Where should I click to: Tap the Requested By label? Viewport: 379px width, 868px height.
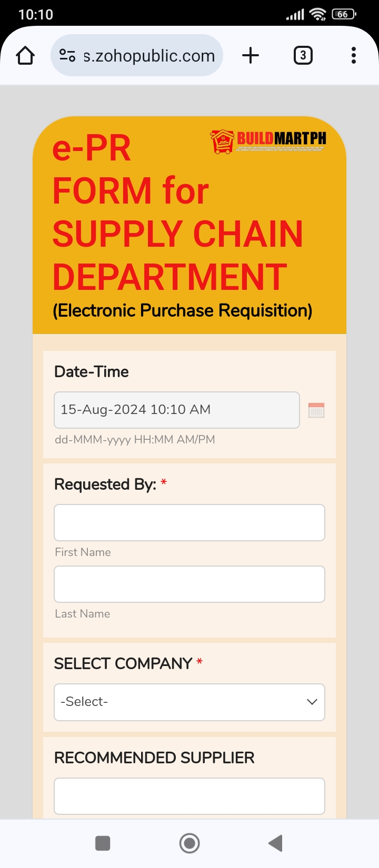coord(105,484)
